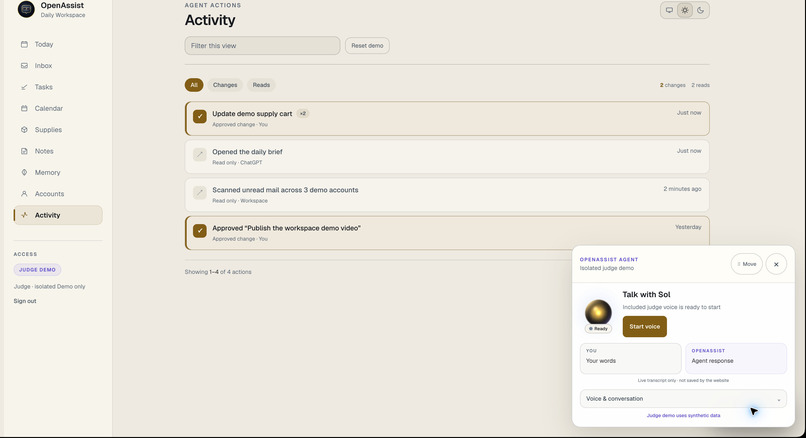Switch to system theme monitor icon
The image size is (806, 438).
(x=669, y=10)
